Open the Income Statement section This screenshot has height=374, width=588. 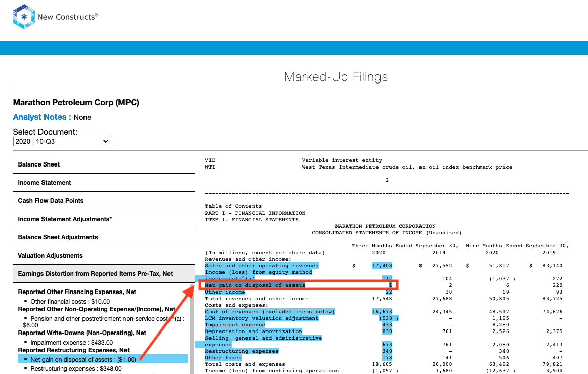tap(104, 183)
